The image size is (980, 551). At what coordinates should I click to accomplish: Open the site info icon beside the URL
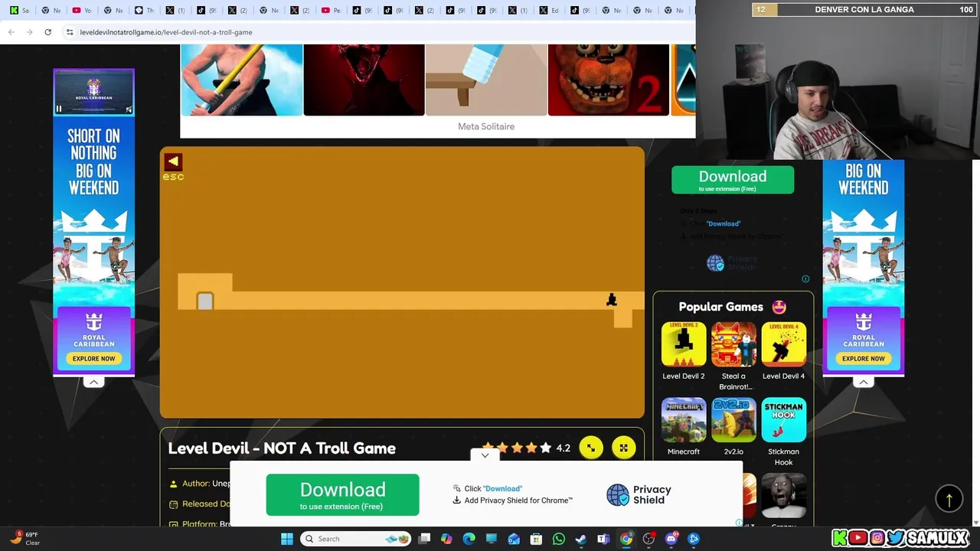coord(70,32)
